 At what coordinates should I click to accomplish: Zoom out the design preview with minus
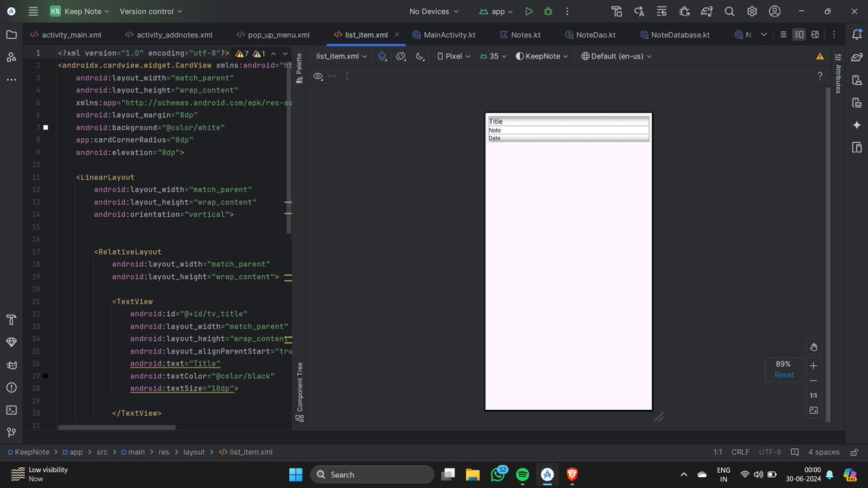pyautogui.click(x=814, y=381)
